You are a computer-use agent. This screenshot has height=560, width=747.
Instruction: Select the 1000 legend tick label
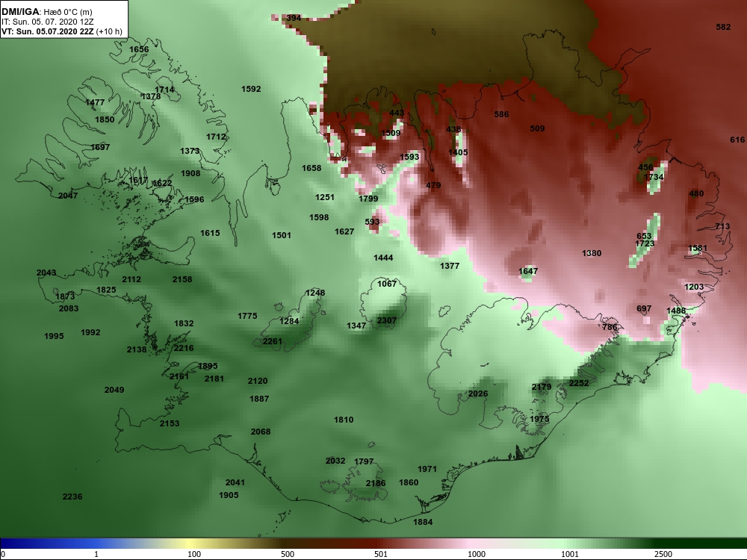[477, 554]
